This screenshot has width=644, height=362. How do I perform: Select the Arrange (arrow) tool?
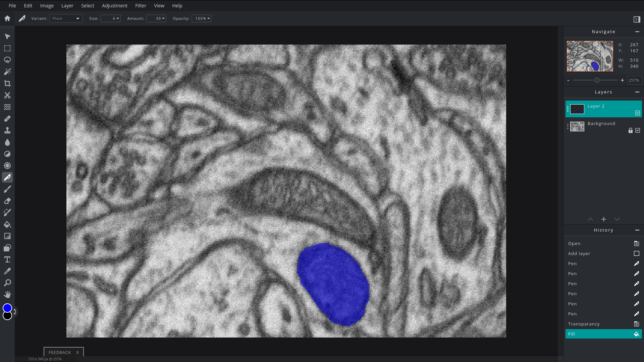[7, 37]
